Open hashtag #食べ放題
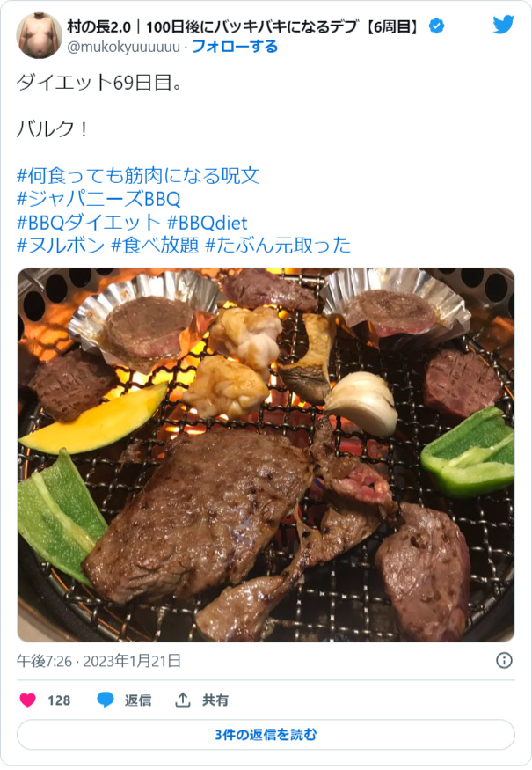This screenshot has height=770, width=532. (155, 245)
